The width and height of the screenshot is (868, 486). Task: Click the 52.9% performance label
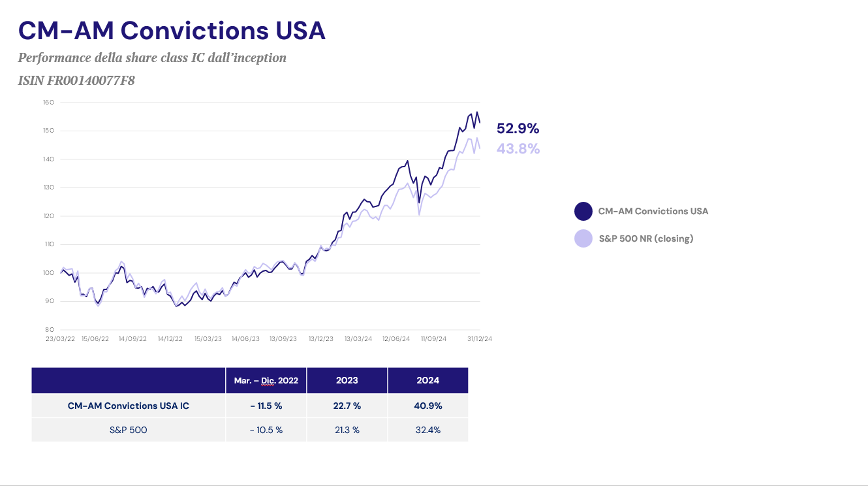[x=518, y=128]
